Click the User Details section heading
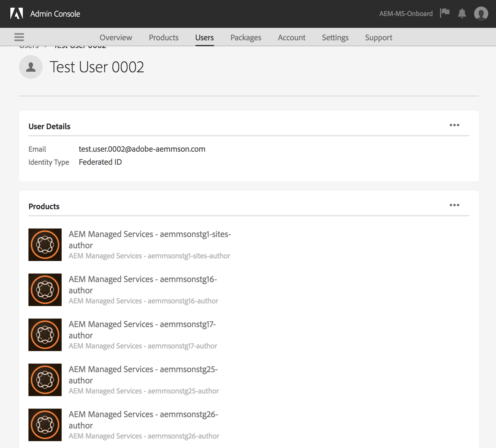The width and height of the screenshot is (496, 448). (x=49, y=127)
